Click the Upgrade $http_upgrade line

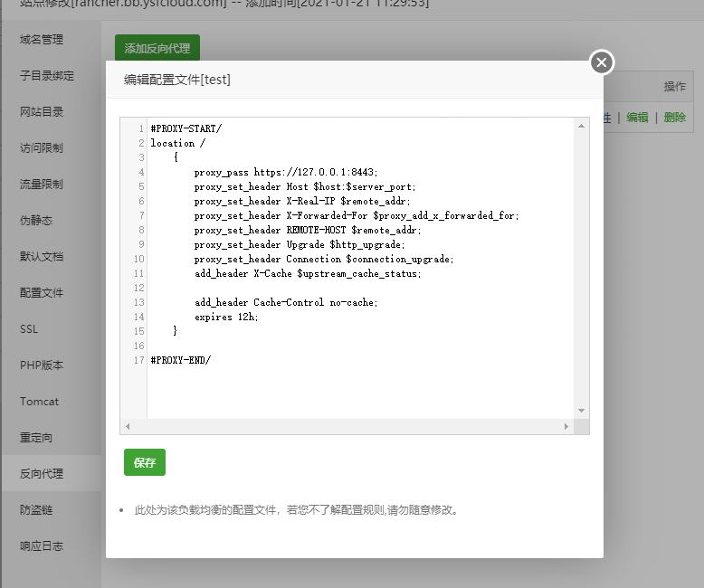click(x=300, y=244)
